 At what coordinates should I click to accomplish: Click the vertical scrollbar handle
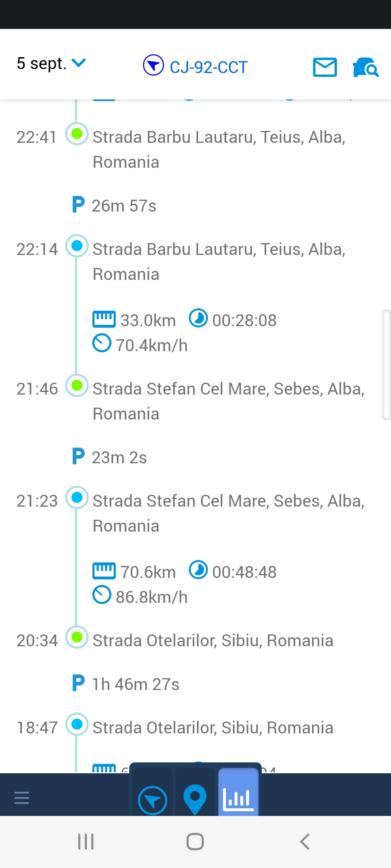point(386,365)
